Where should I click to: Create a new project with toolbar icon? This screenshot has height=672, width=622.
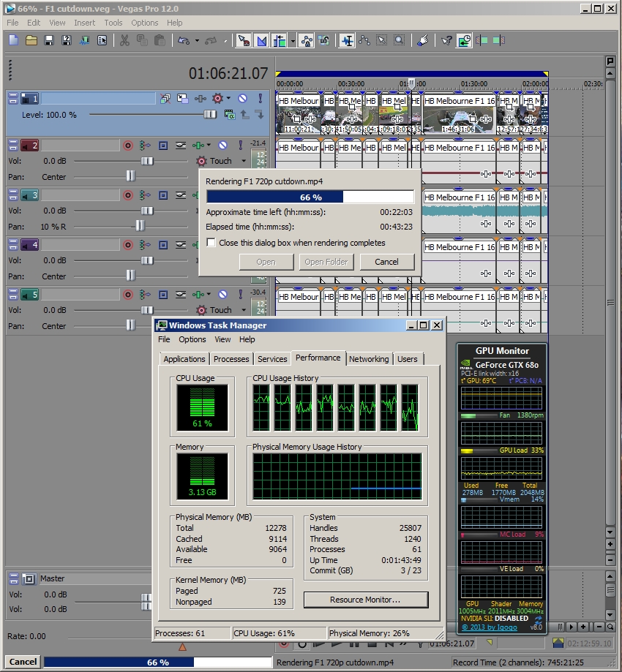(14, 40)
